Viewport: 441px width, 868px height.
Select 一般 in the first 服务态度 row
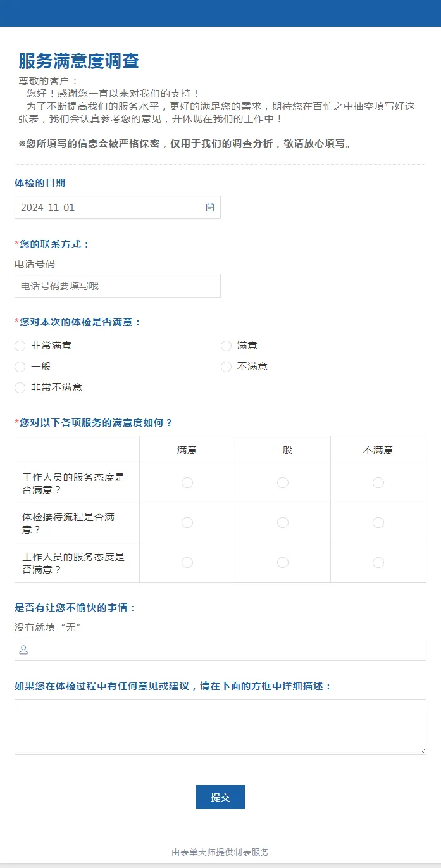[283, 483]
